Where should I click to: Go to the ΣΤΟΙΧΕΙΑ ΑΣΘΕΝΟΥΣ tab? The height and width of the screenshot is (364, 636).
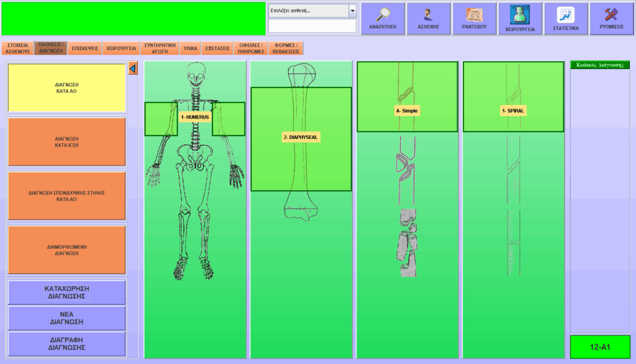click(17, 48)
